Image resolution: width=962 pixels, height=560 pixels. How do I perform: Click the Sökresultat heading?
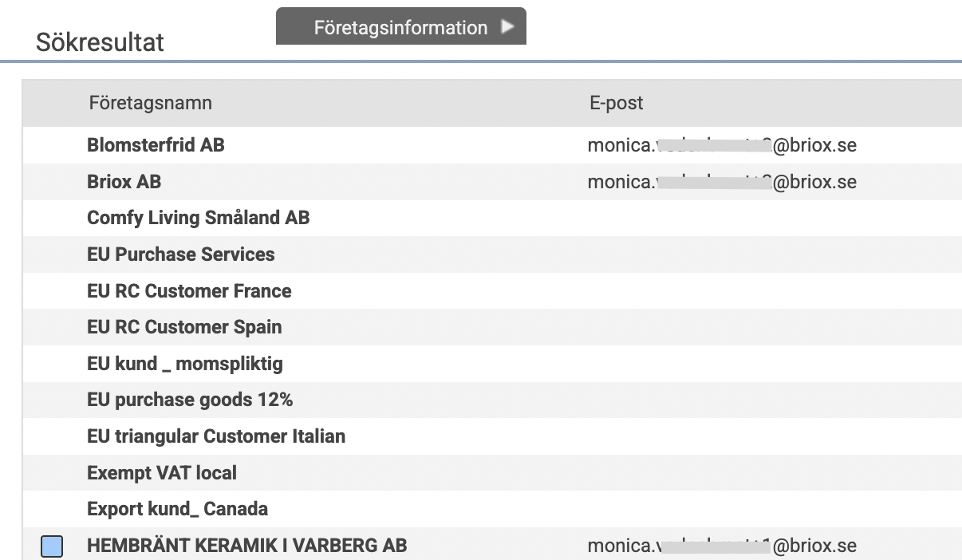click(100, 42)
